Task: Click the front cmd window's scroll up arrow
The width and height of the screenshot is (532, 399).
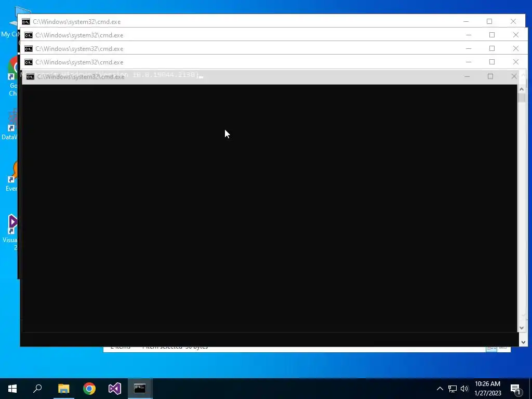Action: (522, 89)
